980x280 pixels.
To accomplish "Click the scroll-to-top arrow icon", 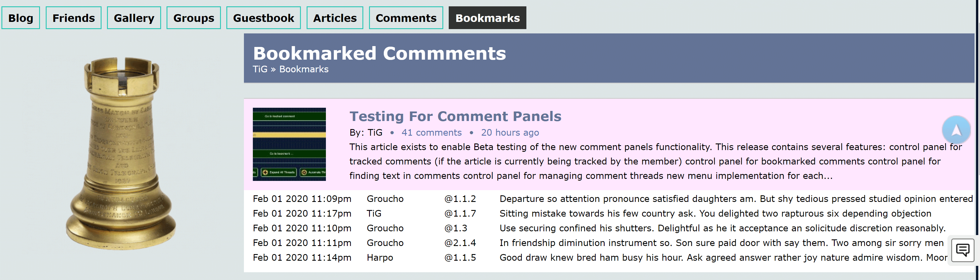I will tap(956, 130).
